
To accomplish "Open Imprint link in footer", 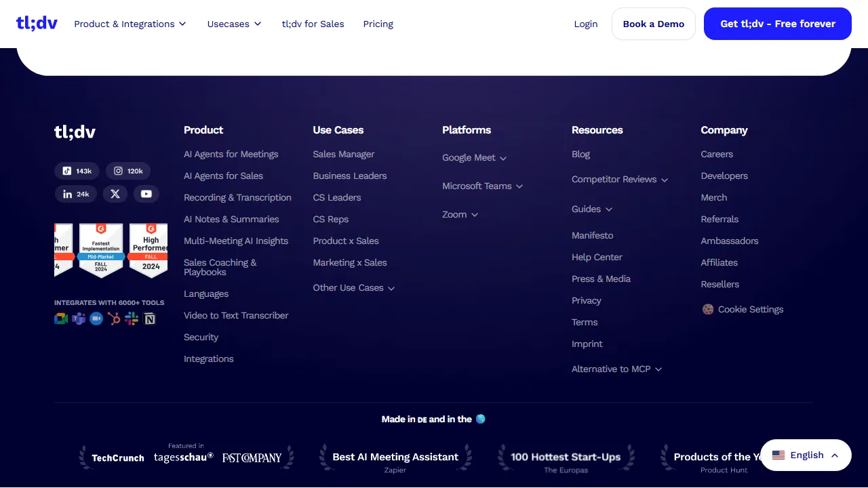I will click(587, 344).
